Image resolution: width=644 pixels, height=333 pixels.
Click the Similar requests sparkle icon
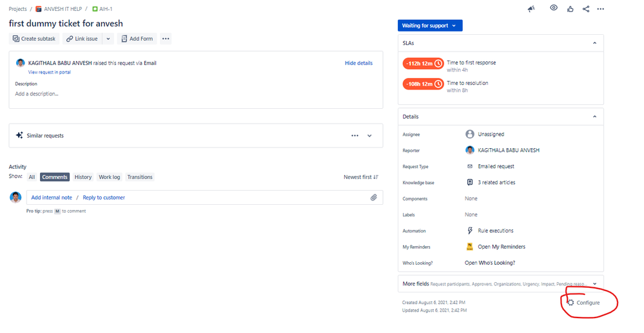pos(19,135)
